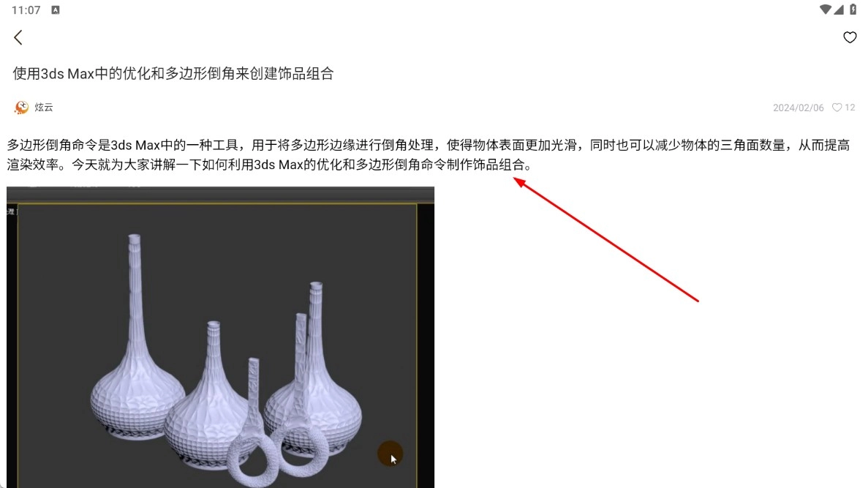Tap the like count number 12
The height and width of the screenshot is (488, 868).
pyautogui.click(x=850, y=108)
